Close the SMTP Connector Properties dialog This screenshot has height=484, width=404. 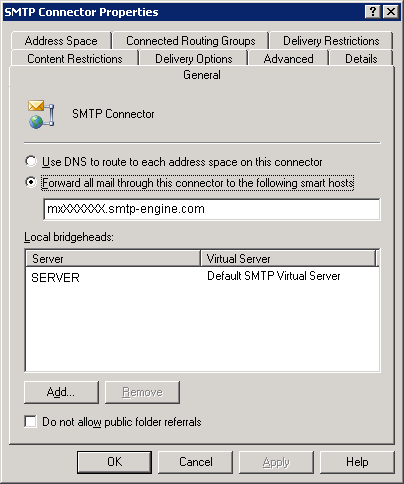391,12
